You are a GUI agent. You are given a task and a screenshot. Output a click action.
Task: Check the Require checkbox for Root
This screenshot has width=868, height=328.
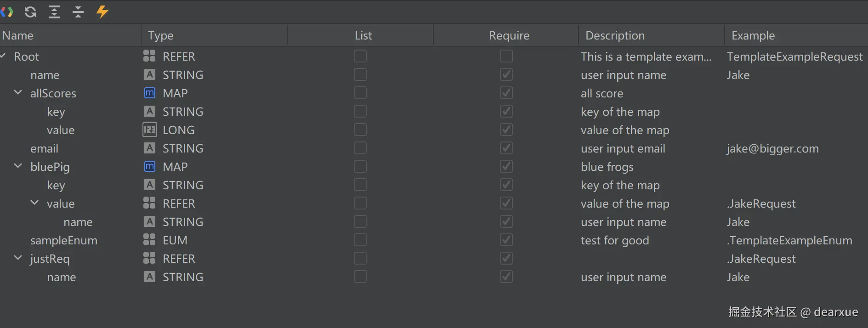[506, 57]
